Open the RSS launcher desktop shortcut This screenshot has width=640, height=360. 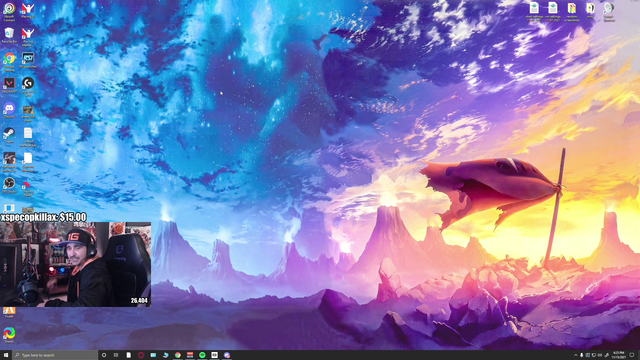point(28,60)
